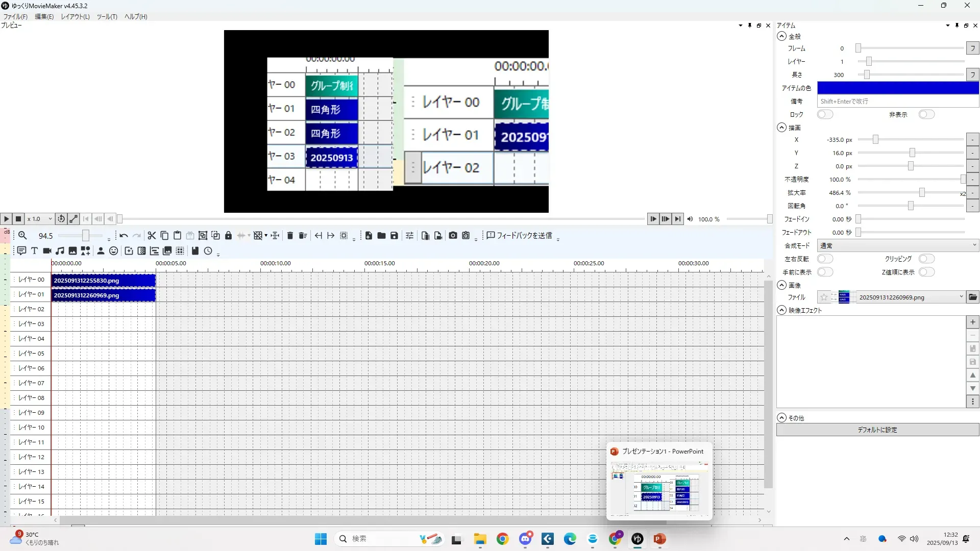The height and width of the screenshot is (551, 980).
Task: Open the ツール(T) menu
Action: (x=107, y=17)
